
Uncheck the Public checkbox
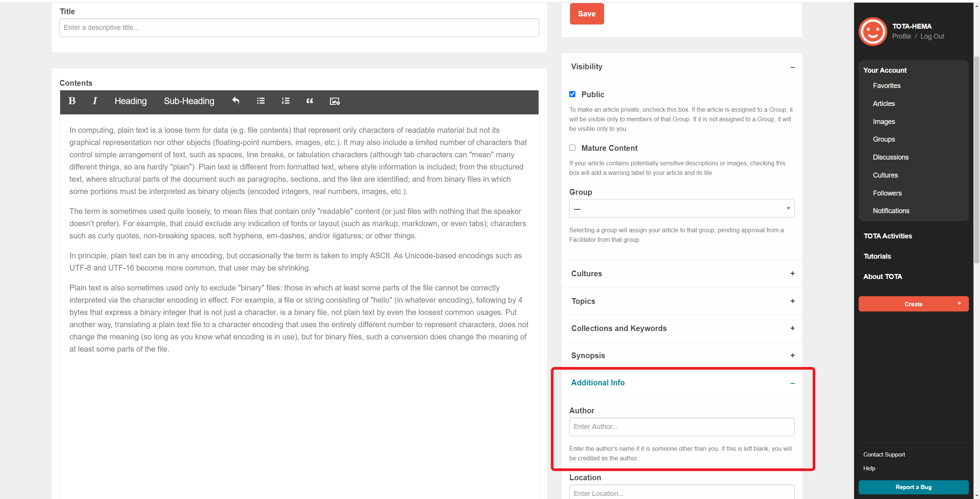(572, 94)
